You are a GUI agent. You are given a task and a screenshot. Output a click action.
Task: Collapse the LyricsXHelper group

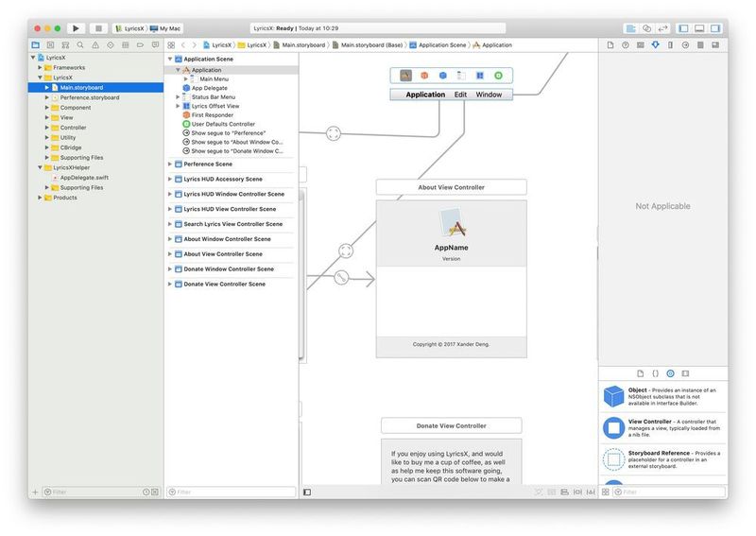coord(40,167)
